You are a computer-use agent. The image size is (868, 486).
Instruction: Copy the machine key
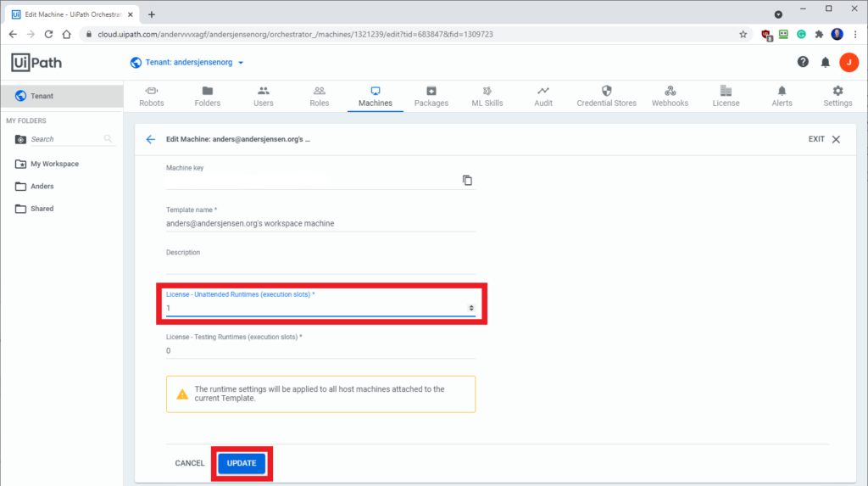click(x=467, y=180)
